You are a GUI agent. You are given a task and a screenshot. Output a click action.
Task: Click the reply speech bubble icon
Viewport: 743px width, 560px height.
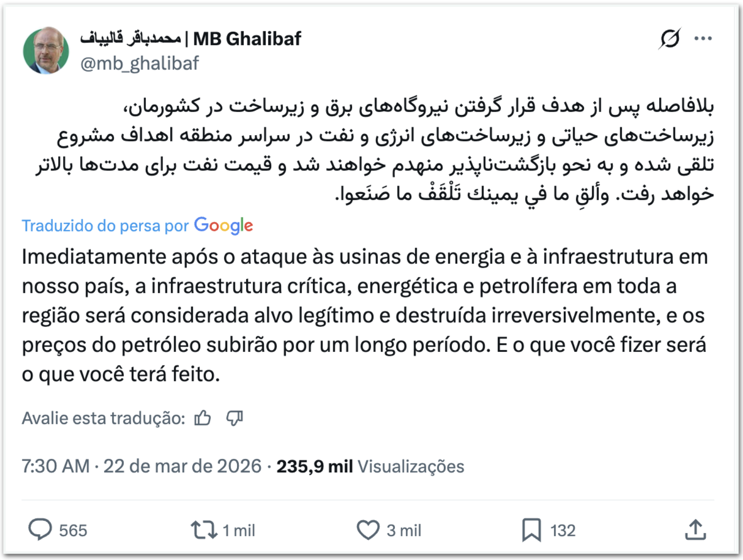40,530
